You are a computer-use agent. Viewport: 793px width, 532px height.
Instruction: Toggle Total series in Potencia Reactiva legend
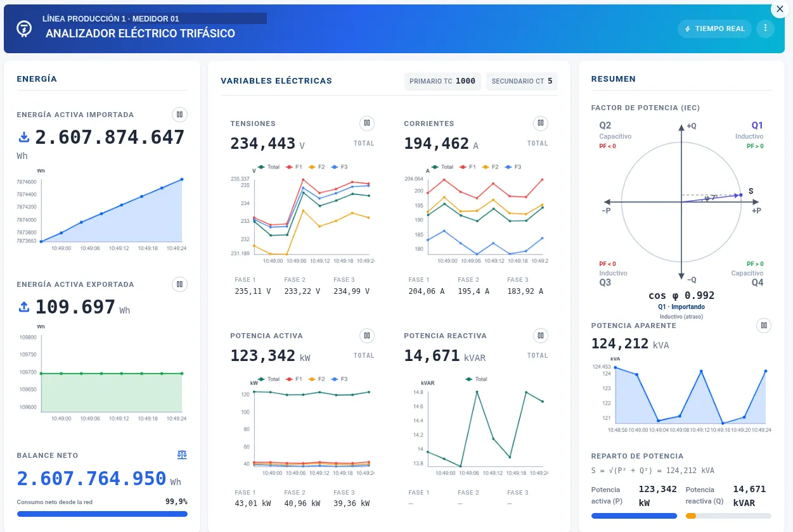[x=477, y=379]
